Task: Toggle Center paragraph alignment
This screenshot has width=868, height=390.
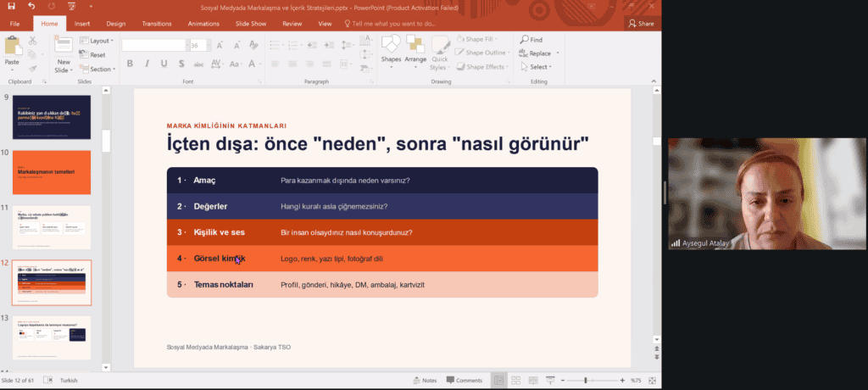Action: (292, 64)
